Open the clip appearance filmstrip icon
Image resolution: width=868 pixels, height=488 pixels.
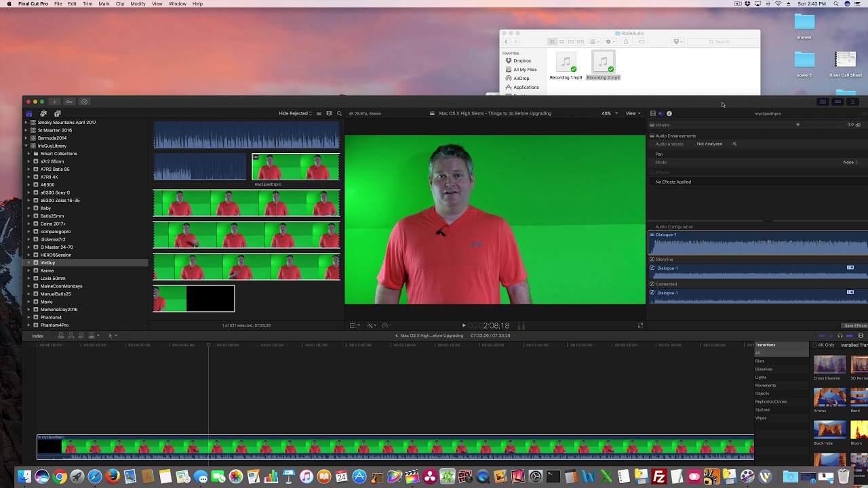tap(329, 113)
